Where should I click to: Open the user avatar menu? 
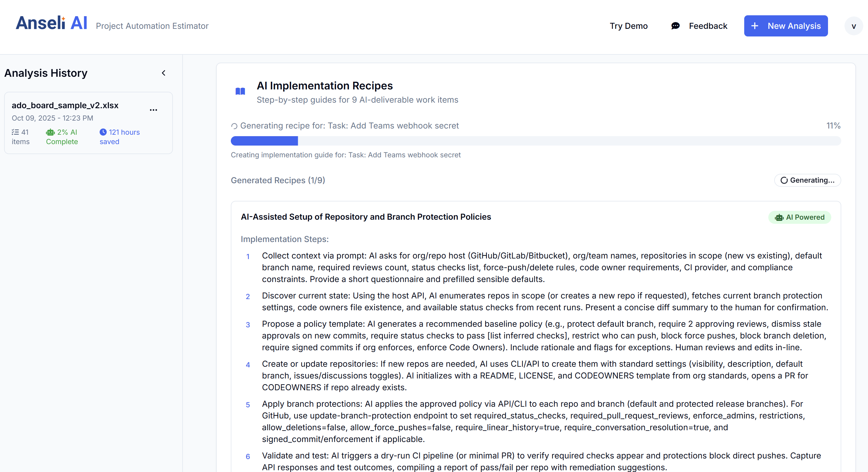pos(853,26)
